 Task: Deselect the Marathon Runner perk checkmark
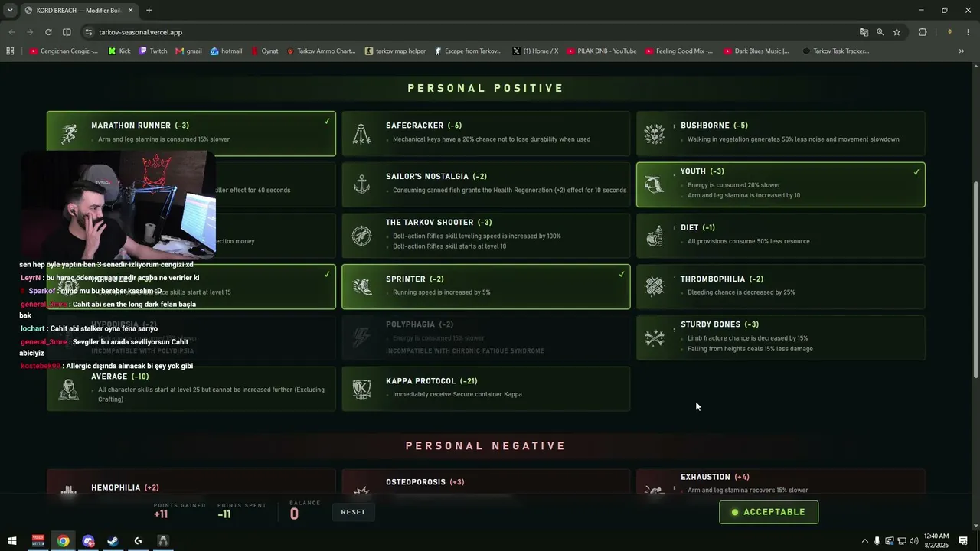click(x=327, y=121)
